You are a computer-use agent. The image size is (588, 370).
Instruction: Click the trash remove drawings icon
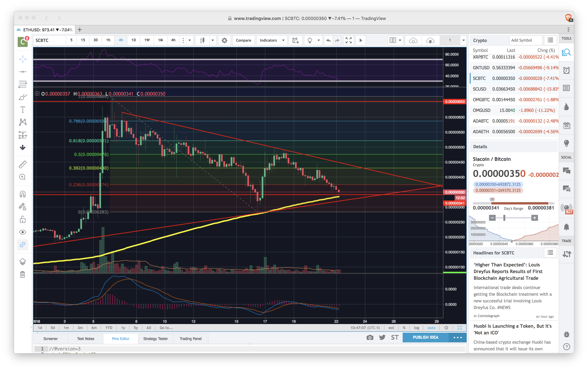[23, 275]
